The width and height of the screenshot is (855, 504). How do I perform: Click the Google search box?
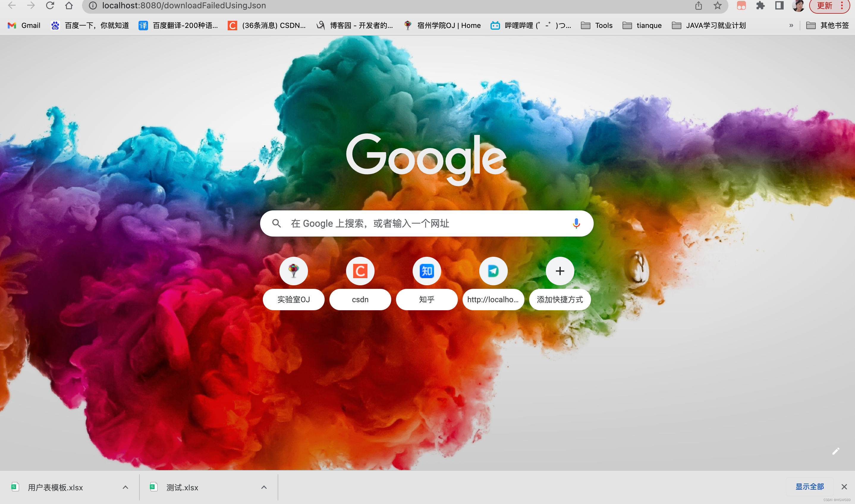point(427,223)
